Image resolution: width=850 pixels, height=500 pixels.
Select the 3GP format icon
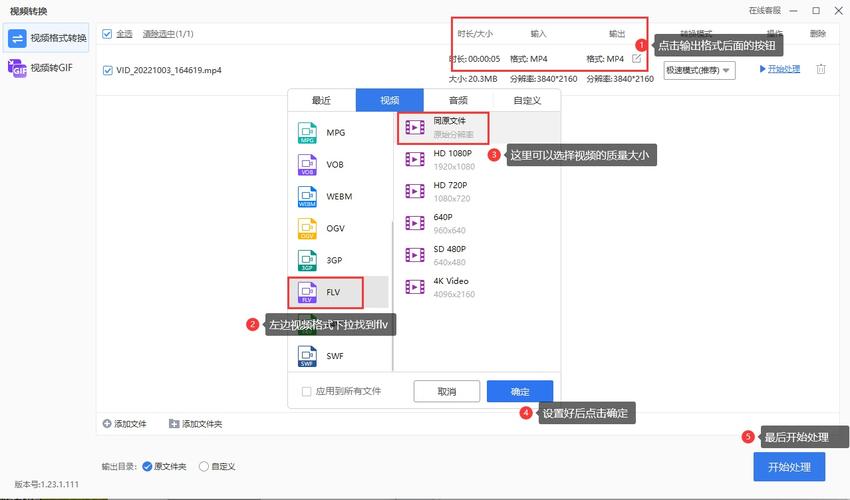pyautogui.click(x=307, y=260)
